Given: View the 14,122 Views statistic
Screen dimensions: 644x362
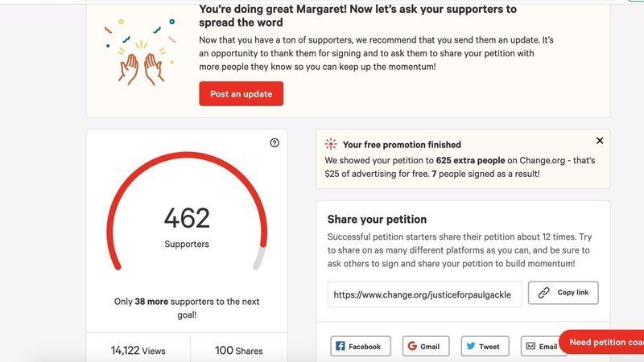Looking at the screenshot, I should point(138,350).
